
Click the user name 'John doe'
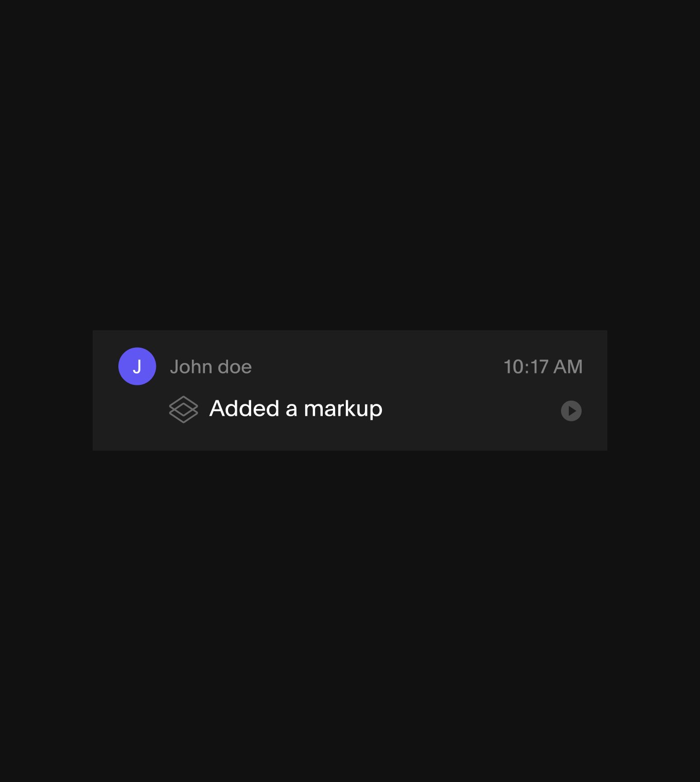tap(211, 367)
